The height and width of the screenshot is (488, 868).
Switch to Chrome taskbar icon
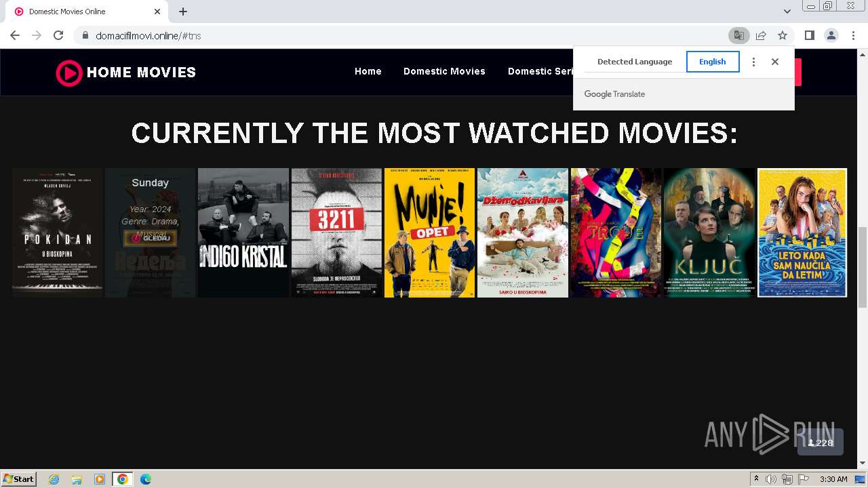click(122, 479)
